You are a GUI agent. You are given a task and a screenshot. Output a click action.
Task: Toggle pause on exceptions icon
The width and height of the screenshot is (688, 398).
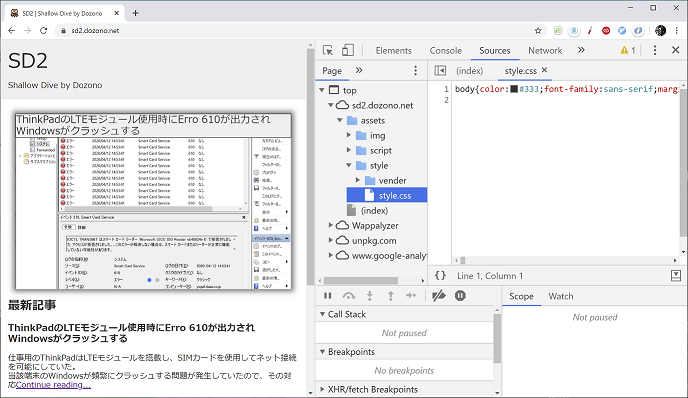pyautogui.click(x=460, y=296)
